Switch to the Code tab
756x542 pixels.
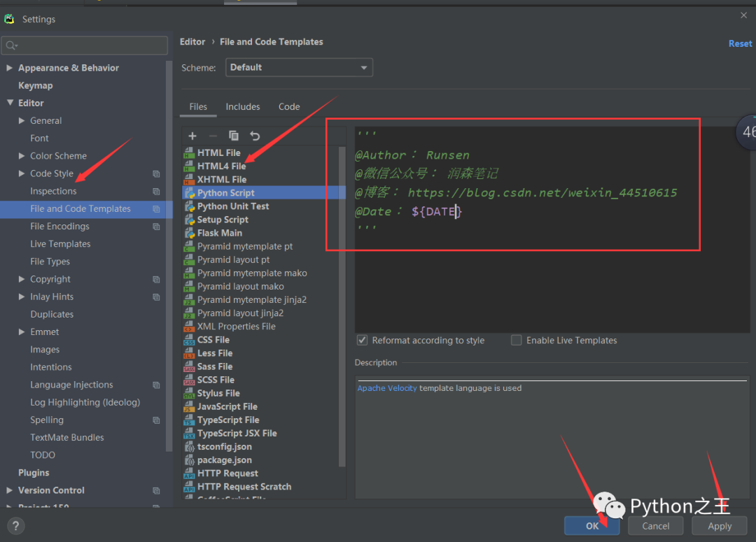point(289,107)
